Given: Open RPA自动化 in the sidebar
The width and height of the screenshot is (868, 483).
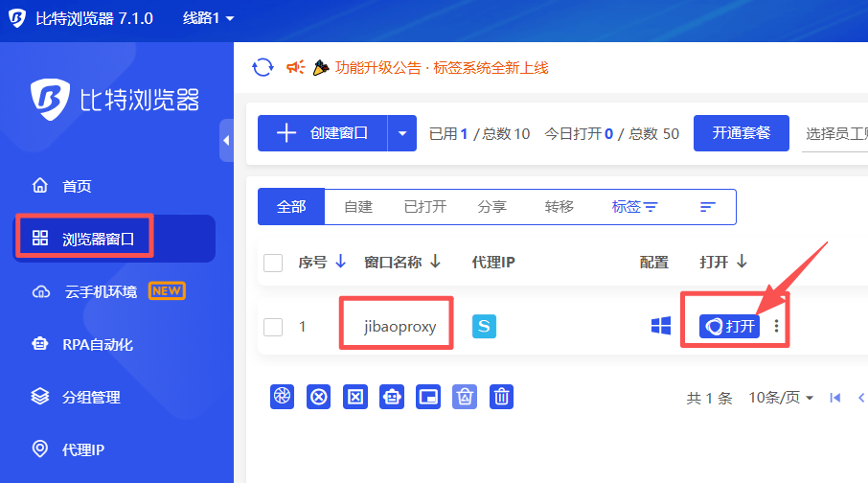Looking at the screenshot, I should click(x=97, y=344).
